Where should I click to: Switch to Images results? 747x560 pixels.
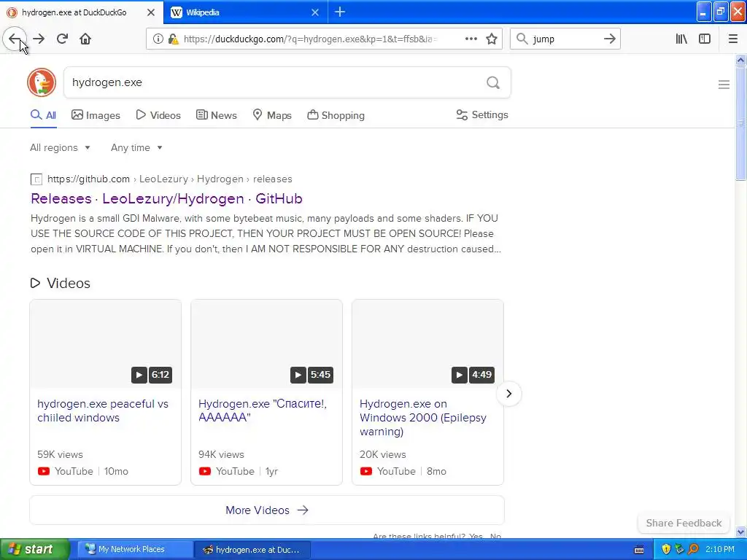(96, 114)
